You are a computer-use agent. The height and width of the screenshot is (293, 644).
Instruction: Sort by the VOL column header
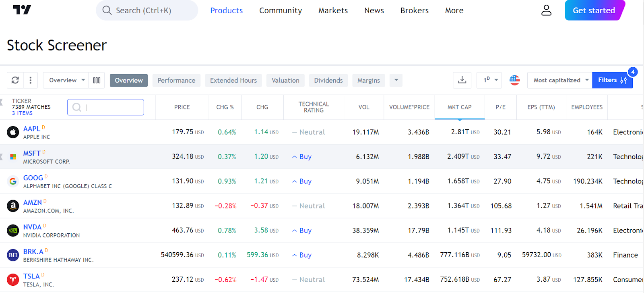click(364, 107)
